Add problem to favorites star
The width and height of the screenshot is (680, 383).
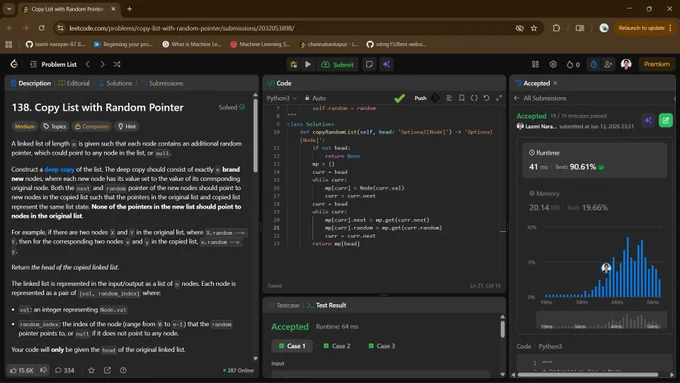[x=91, y=370]
